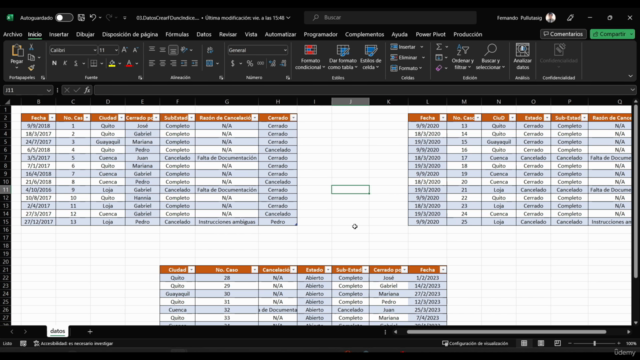This screenshot has height=360, width=640.
Task: Open the Ciudad filter dropdown in first table
Action: pos(121,118)
